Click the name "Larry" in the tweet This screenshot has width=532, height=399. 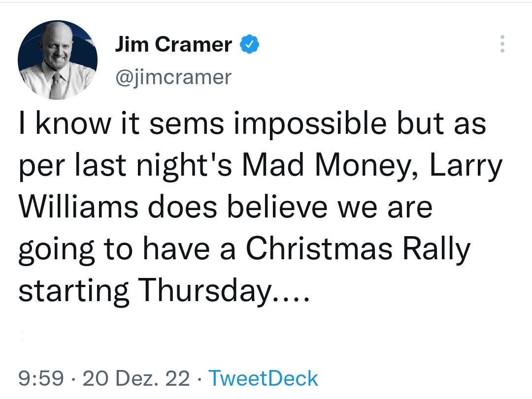coord(466,166)
